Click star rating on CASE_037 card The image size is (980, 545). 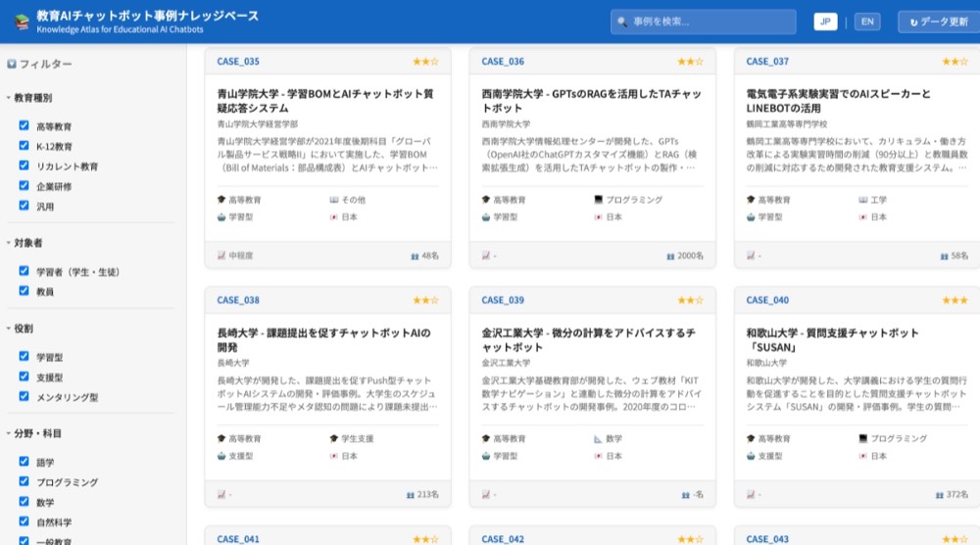point(955,61)
